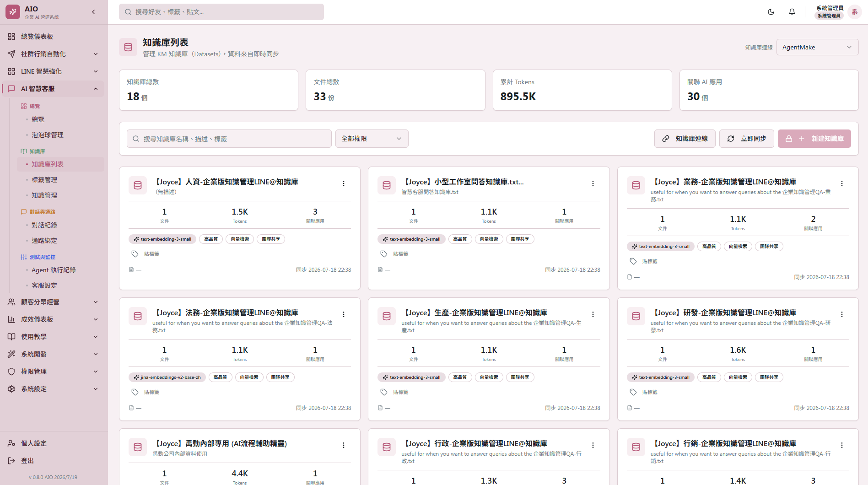Viewport: 868px width, 485px height.
Task: Expand 顧客分眾經營 menu
Action: pos(53,302)
